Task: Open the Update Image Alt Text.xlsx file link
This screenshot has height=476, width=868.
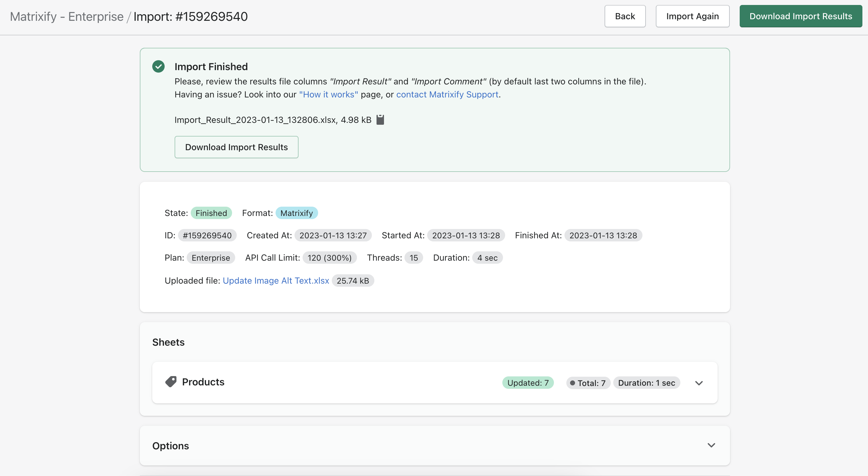Action: (276, 281)
